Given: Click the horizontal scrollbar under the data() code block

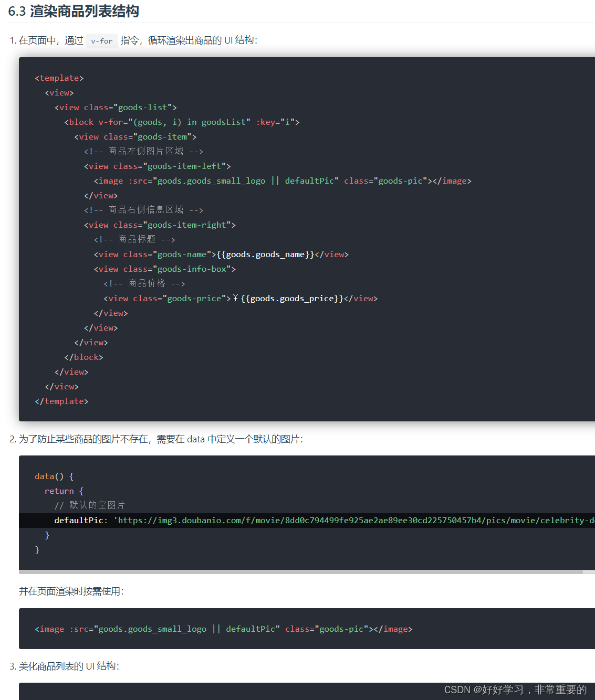Looking at the screenshot, I should (x=300, y=572).
